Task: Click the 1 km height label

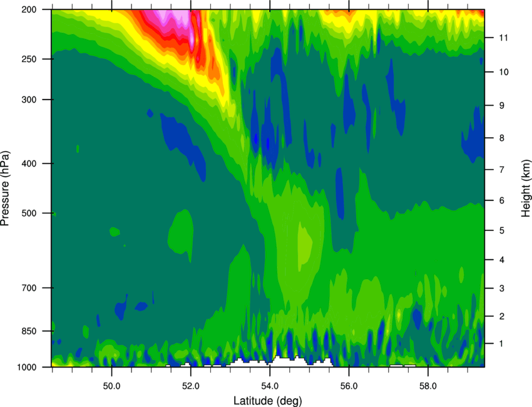Action: point(502,344)
